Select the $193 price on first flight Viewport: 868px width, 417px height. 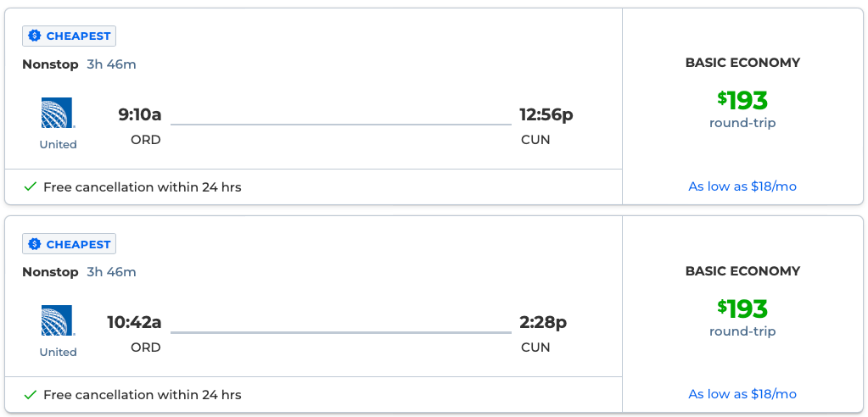point(742,100)
